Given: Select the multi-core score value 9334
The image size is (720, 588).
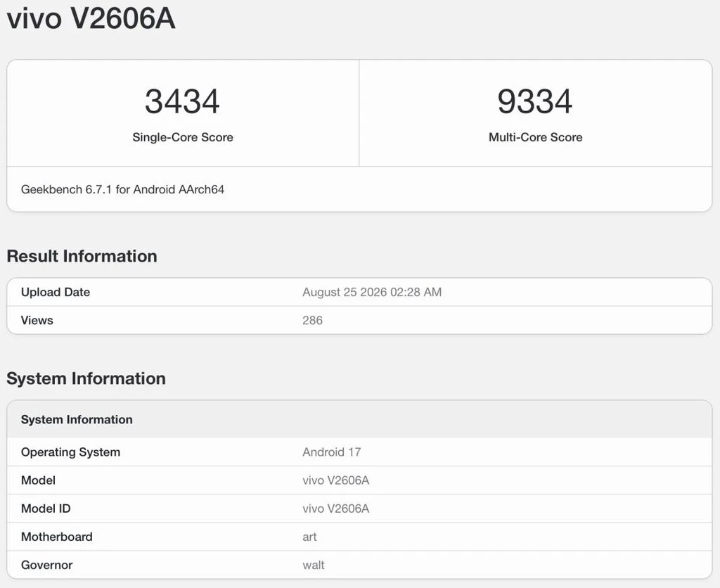Looking at the screenshot, I should pos(535,101).
